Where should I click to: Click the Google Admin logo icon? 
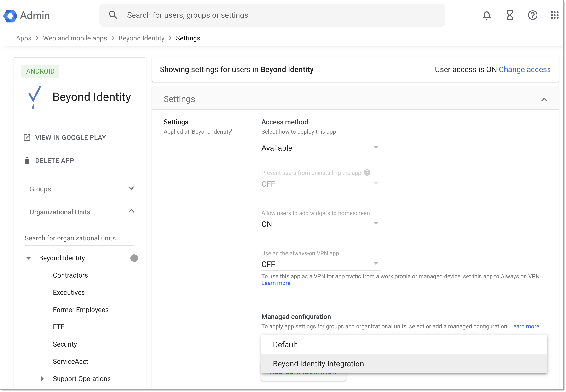click(10, 16)
